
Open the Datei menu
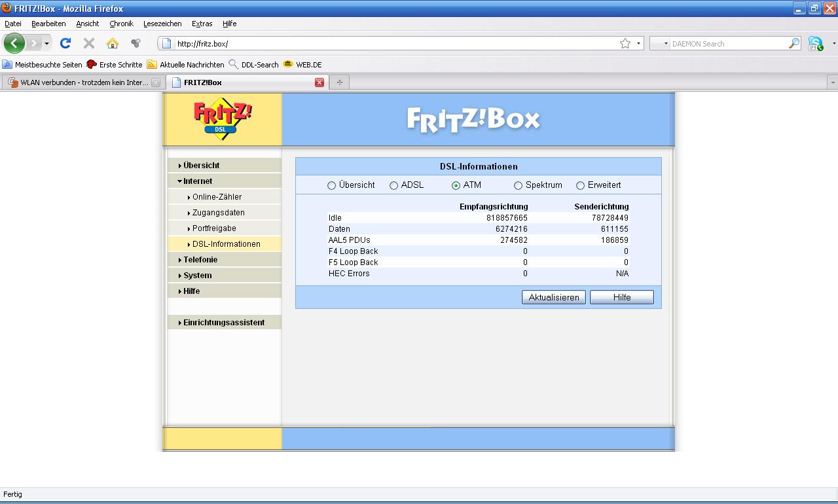coord(13,24)
